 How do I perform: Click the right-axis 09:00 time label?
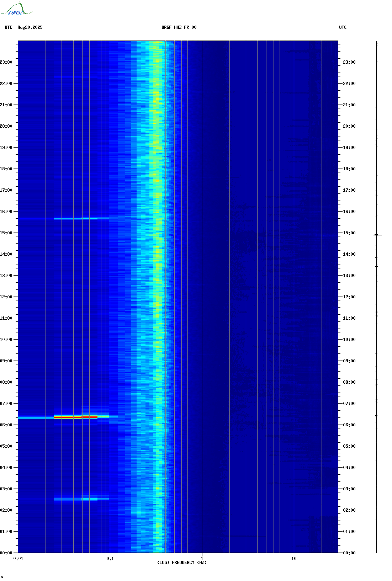349,361
